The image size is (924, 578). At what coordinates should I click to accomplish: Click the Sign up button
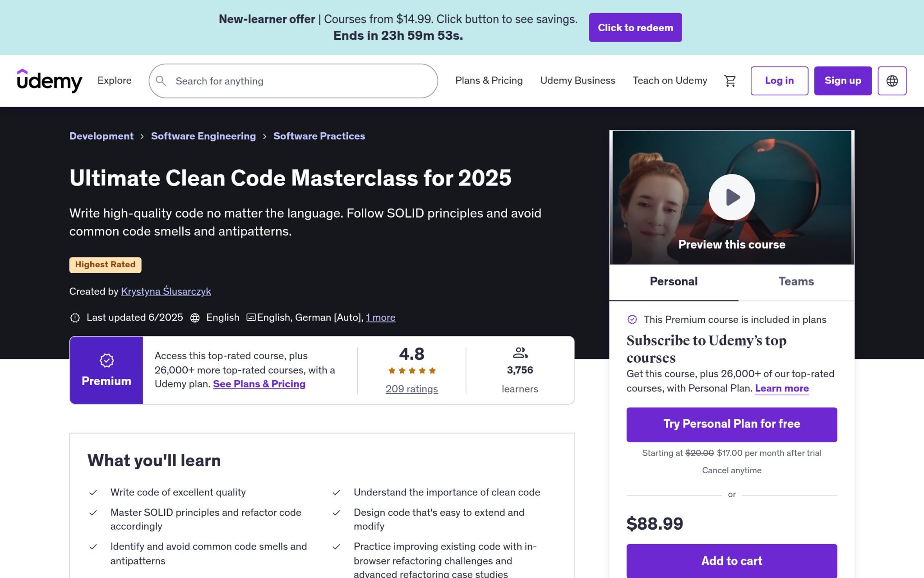843,81
